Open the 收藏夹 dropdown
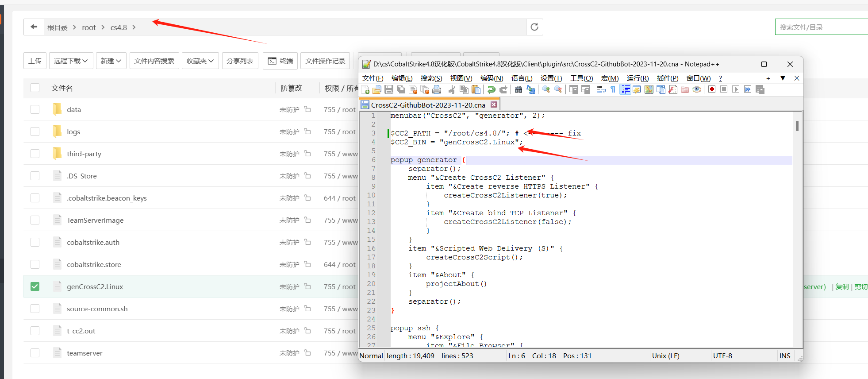The width and height of the screenshot is (868, 379). pyautogui.click(x=200, y=61)
